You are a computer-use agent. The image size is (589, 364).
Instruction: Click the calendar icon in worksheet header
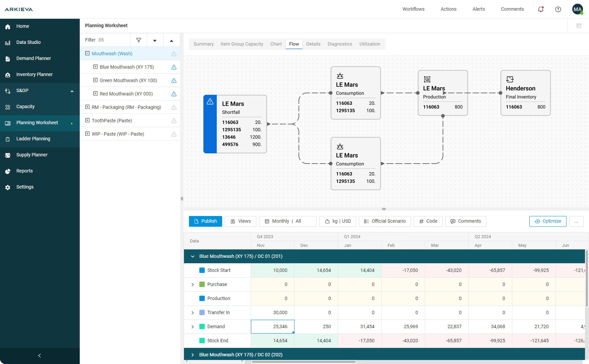[x=579, y=26]
